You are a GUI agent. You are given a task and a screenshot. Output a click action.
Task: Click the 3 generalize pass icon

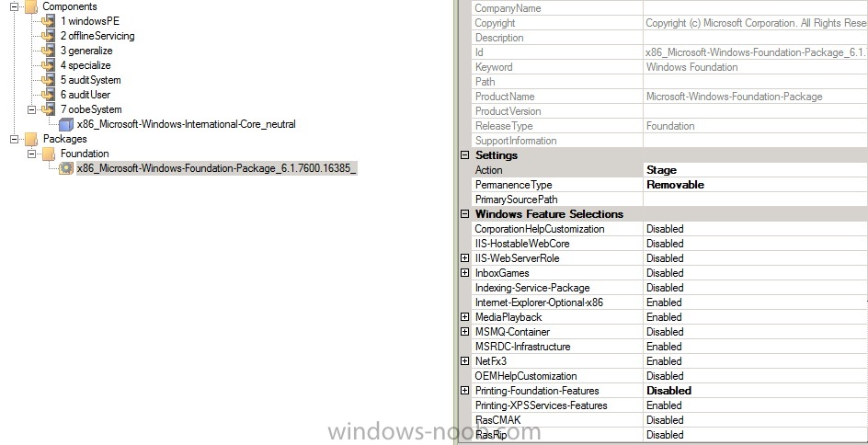click(49, 51)
